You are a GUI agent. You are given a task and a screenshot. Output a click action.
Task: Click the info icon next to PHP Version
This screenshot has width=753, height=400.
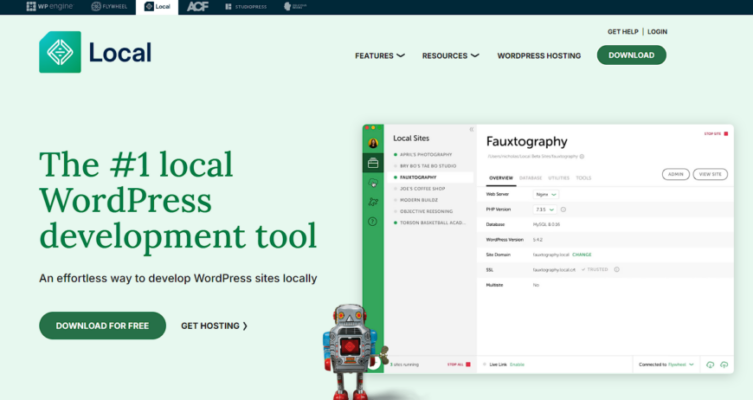(563, 209)
